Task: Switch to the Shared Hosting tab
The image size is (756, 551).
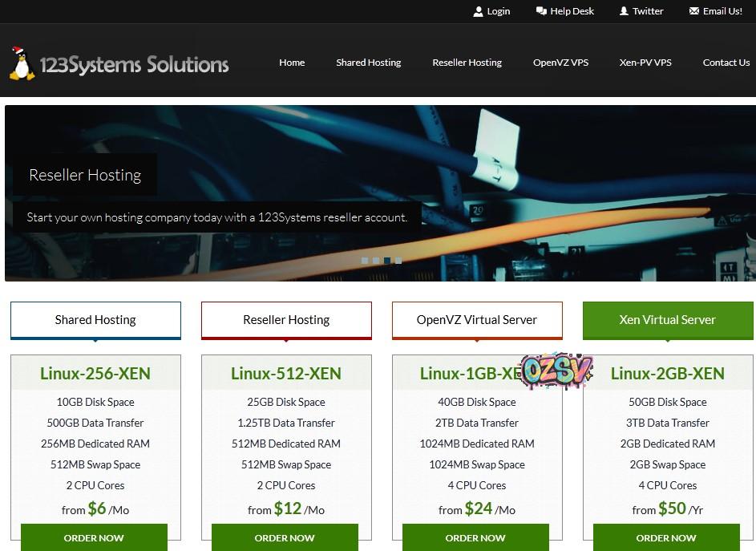Action: coord(95,320)
